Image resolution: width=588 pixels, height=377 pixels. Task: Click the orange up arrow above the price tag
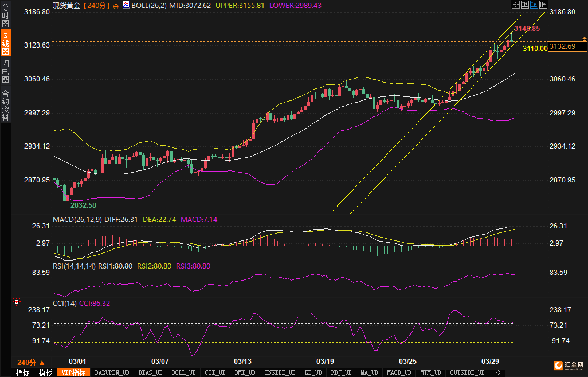click(584, 38)
